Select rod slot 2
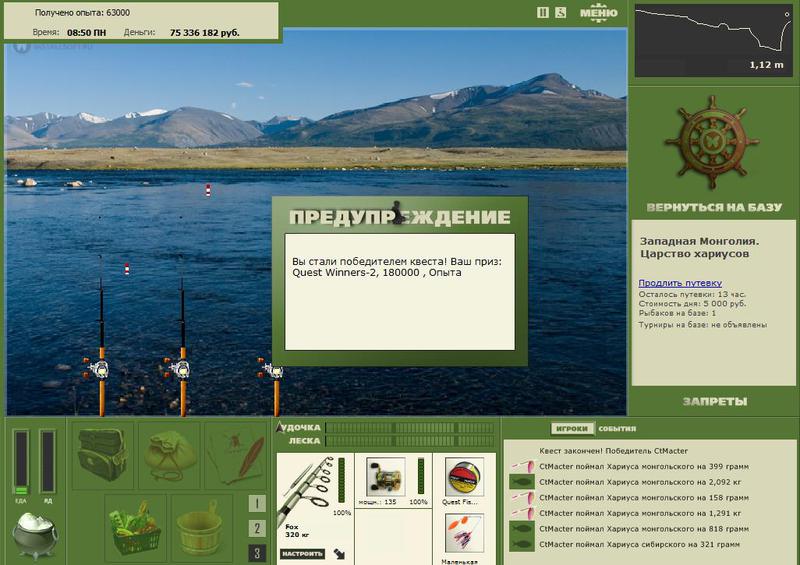The height and width of the screenshot is (565, 800). [257, 528]
